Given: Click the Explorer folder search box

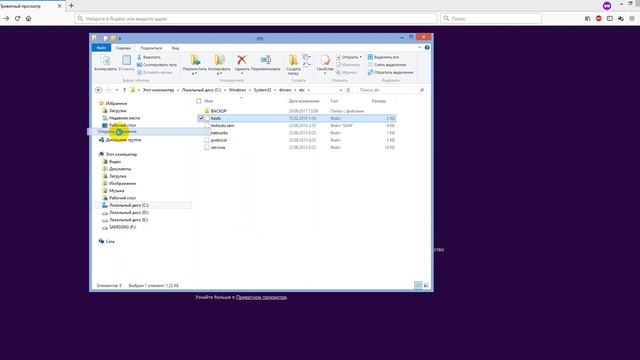Looking at the screenshot, I should (391, 90).
